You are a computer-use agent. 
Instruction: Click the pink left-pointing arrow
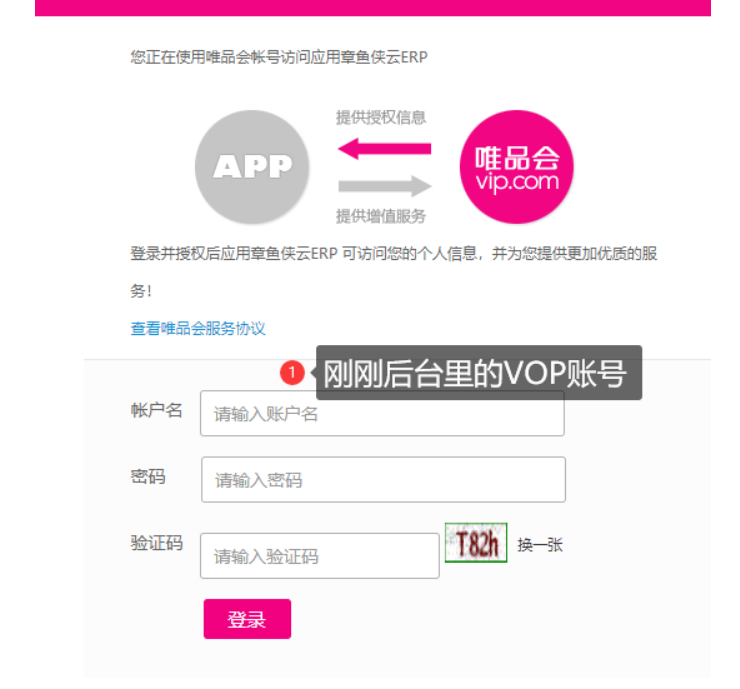click(x=385, y=149)
